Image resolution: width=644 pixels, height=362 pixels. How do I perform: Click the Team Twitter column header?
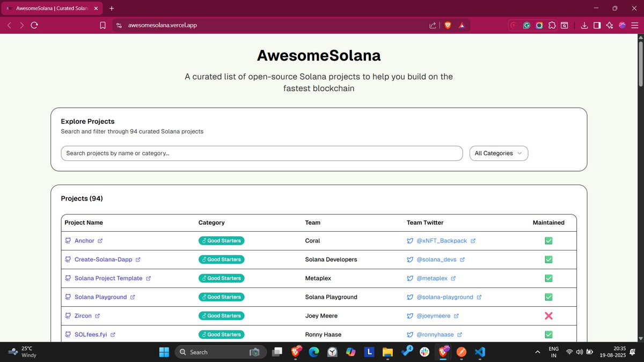coord(425,223)
